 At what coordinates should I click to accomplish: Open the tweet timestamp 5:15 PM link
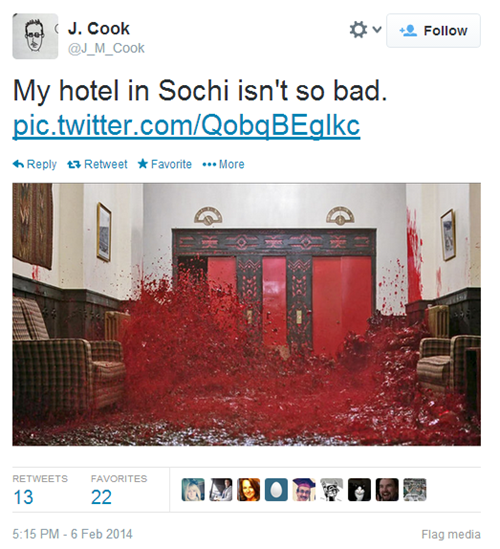(72, 534)
